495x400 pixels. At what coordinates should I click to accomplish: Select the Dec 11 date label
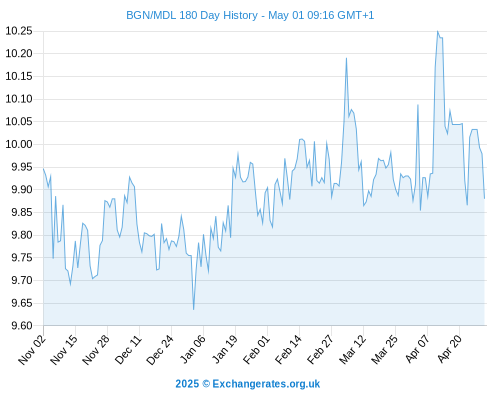pyautogui.click(x=128, y=350)
